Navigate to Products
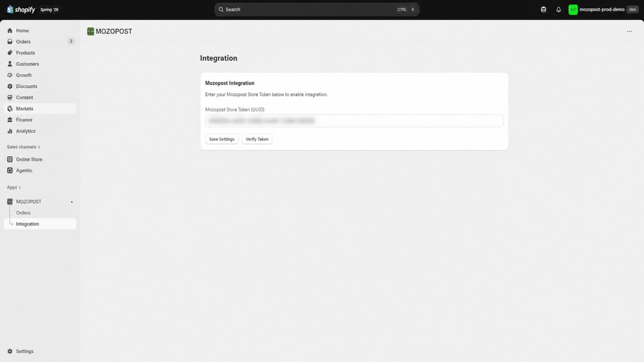Image resolution: width=644 pixels, height=362 pixels. click(40, 53)
